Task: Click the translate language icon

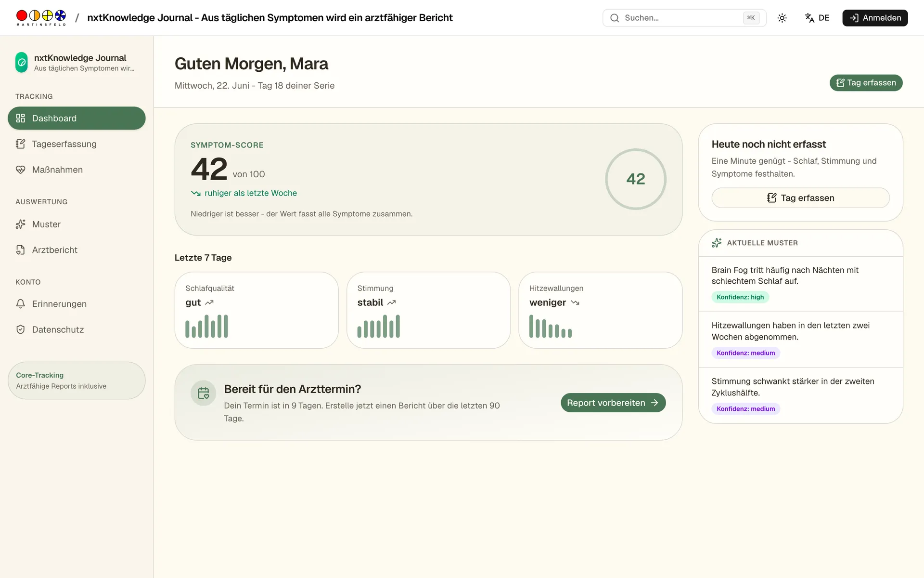Action: click(x=809, y=18)
